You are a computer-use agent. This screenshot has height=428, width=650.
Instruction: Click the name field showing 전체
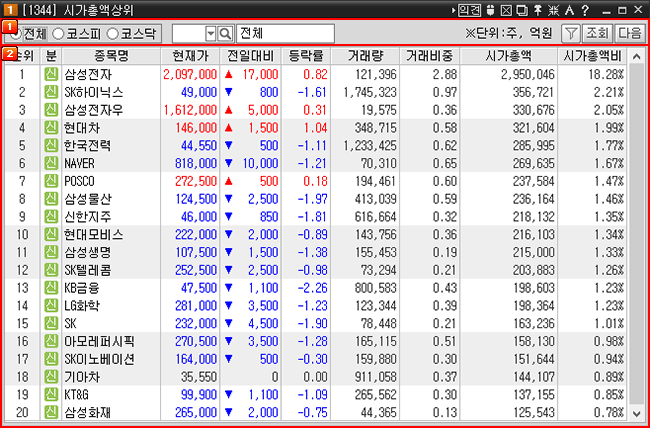(285, 34)
